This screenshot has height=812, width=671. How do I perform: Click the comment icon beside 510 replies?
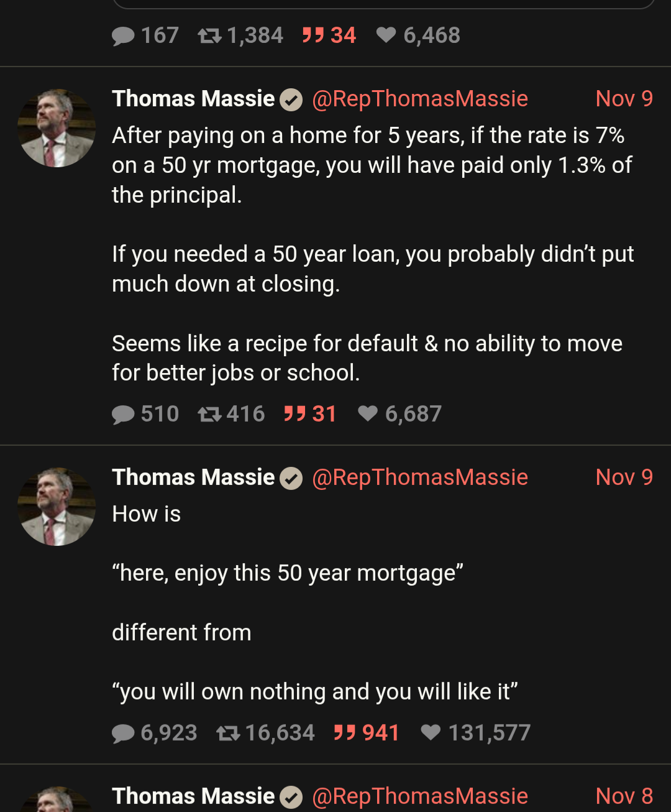(123, 415)
